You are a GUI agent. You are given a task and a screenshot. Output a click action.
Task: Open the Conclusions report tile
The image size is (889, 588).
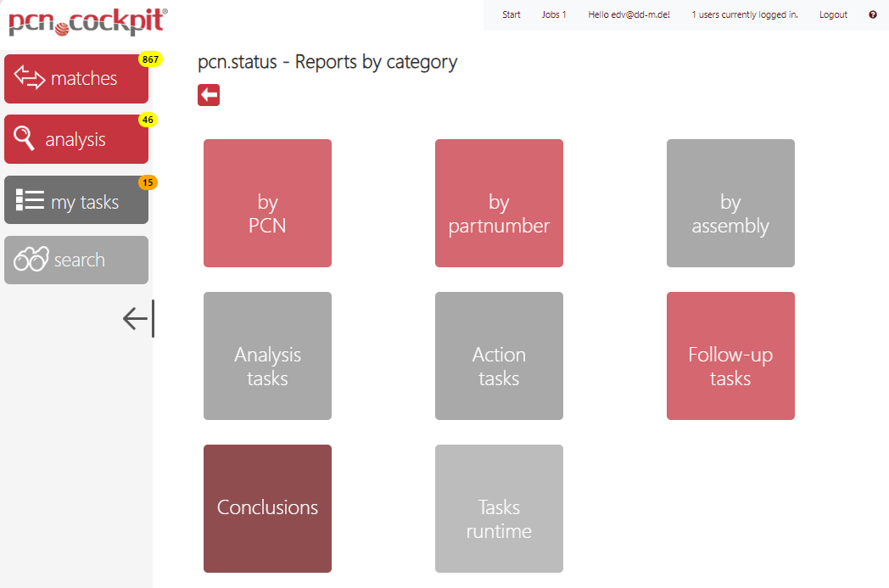point(267,508)
